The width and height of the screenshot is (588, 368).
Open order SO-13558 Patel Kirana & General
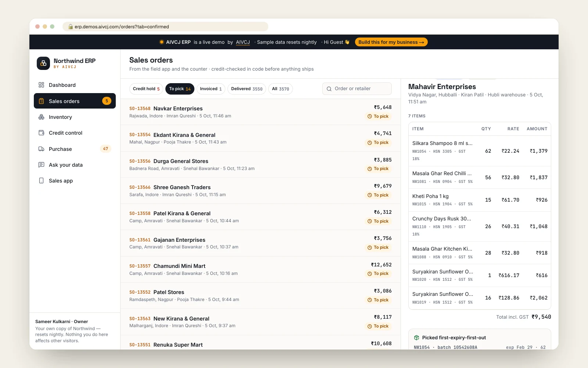[x=261, y=217]
